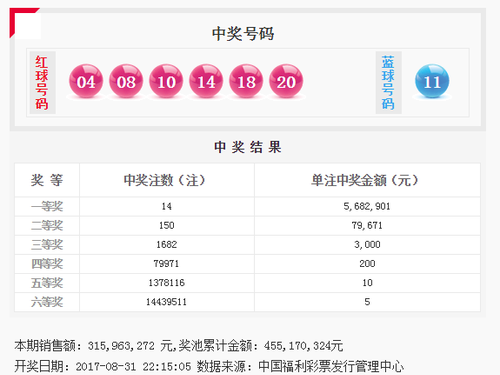Click fourth prize amount 200
This screenshot has width=500, height=375.
[x=367, y=264]
